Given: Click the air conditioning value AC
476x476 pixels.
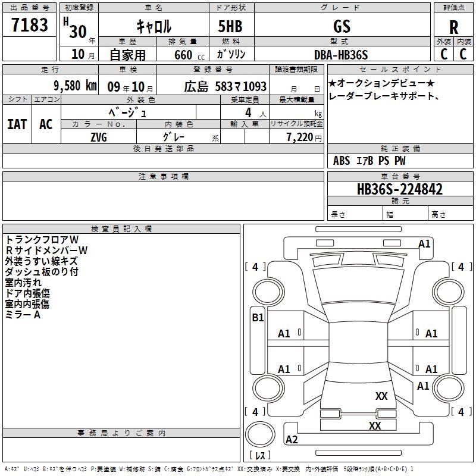Looking at the screenshot, I should 46,124.
